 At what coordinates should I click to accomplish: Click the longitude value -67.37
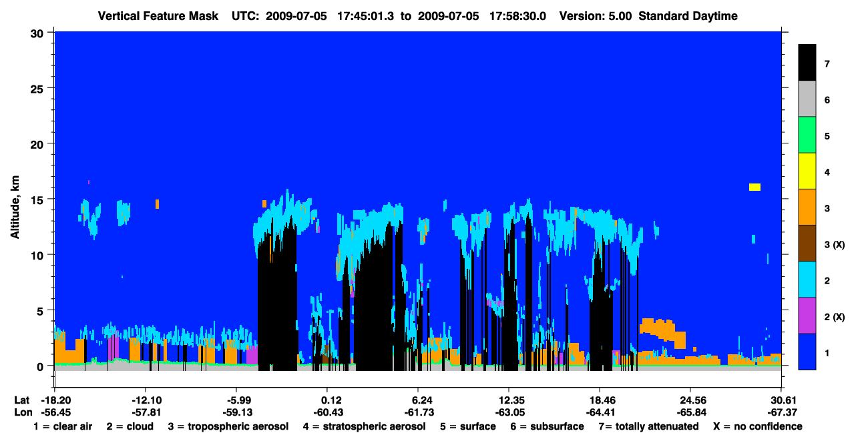tap(781, 412)
